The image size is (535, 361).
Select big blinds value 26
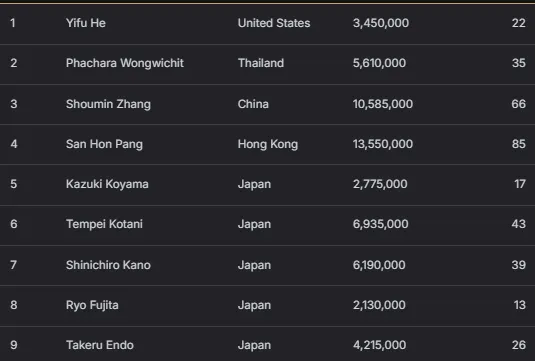(x=519, y=345)
